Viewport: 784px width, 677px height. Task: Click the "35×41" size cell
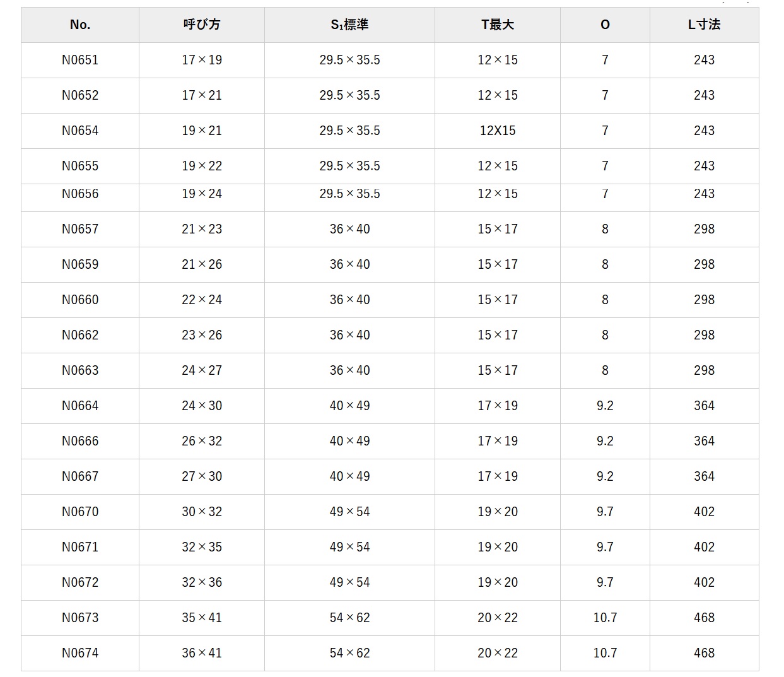click(x=202, y=618)
